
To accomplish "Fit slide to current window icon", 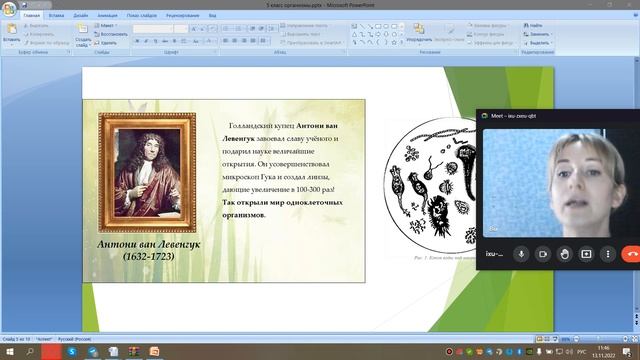I will pyautogui.click(x=634, y=339).
